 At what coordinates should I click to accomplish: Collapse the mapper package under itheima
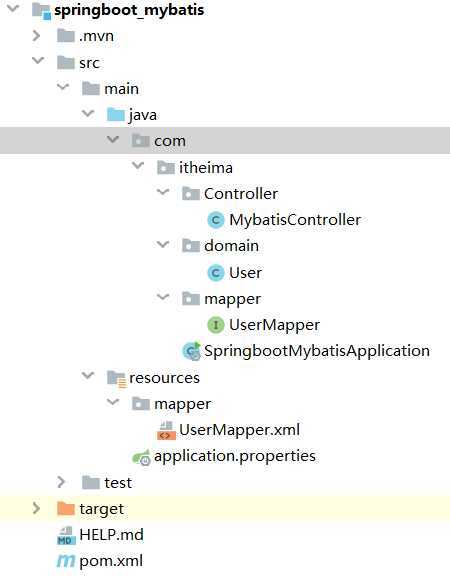pos(163,297)
